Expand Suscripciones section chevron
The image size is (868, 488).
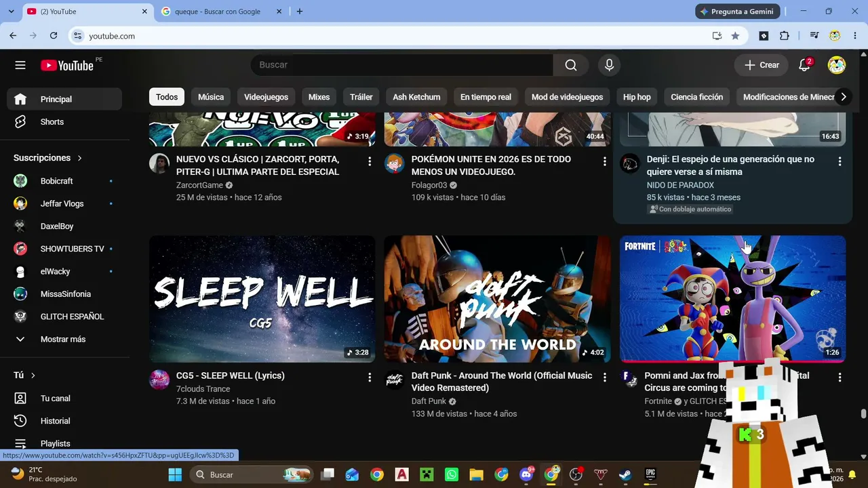point(79,158)
